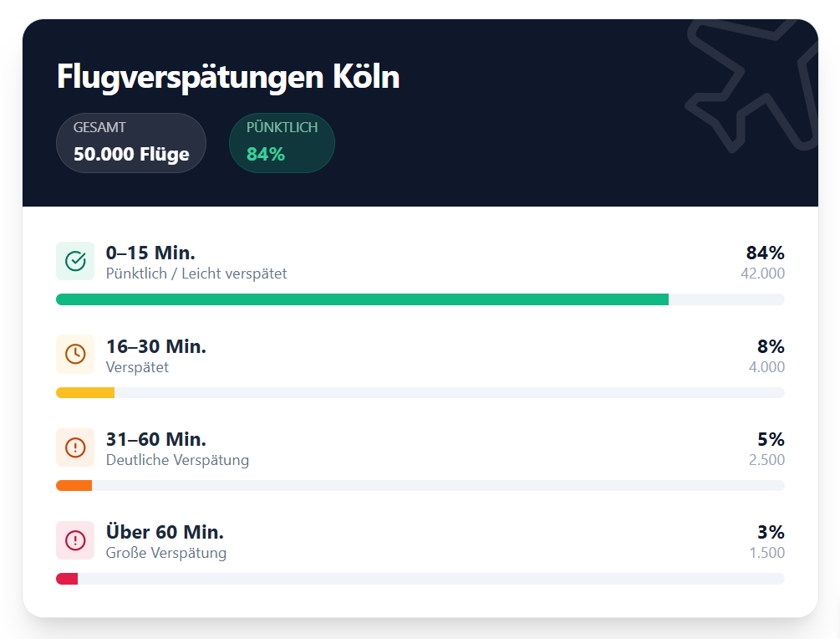This screenshot has height=639, width=840.
Task: Click the orange alert icon for 31–60 Min.
Action: tap(75, 447)
